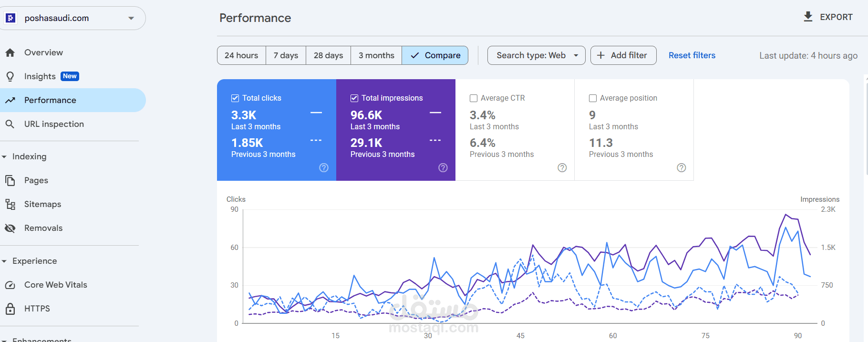Click the Reset filters link
868x342 pixels.
pyautogui.click(x=692, y=55)
